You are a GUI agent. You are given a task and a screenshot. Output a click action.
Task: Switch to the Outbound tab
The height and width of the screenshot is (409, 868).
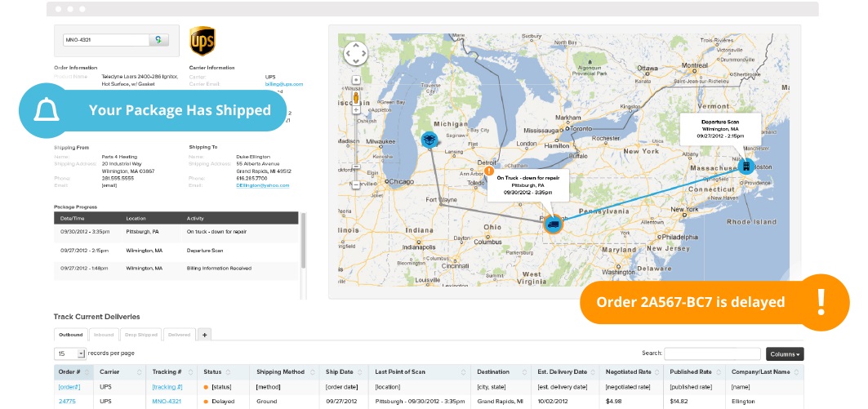[71, 334]
